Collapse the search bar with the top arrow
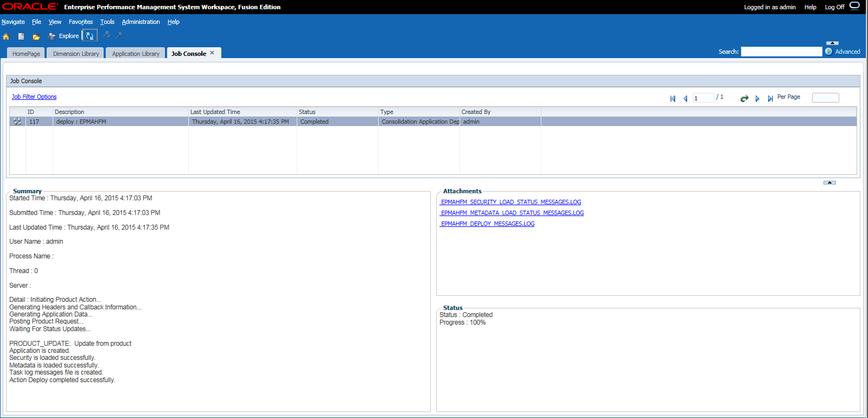The image size is (868, 418). pos(832,43)
